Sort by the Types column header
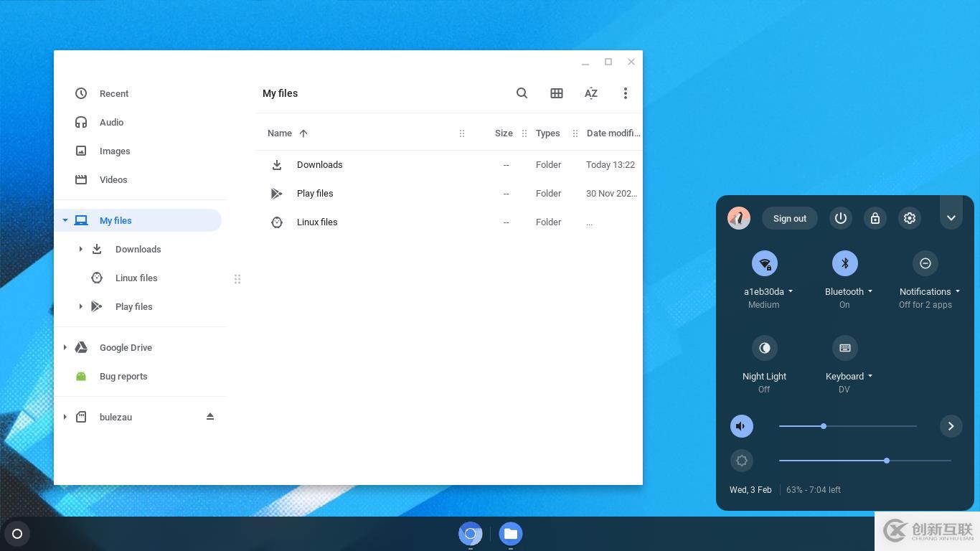This screenshot has height=551, width=980. [x=548, y=133]
